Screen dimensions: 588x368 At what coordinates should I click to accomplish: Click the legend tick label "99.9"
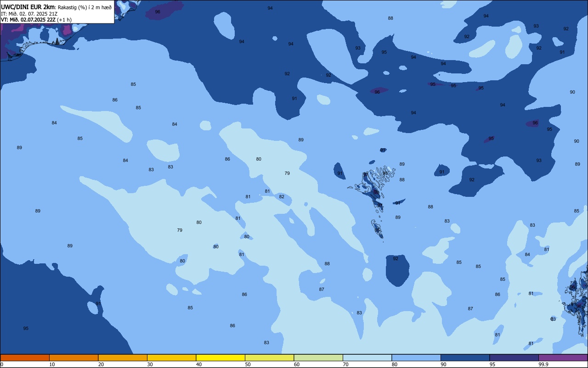click(543, 364)
